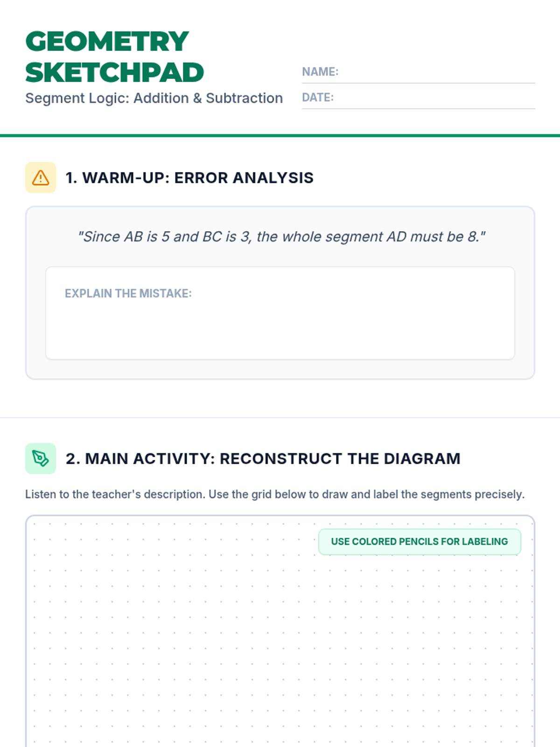560x747 pixels.
Task: Click the 'NAME:' label text
Action: pyautogui.click(x=320, y=72)
